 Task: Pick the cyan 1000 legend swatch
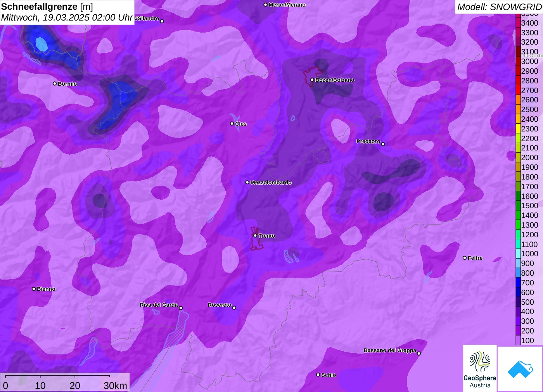518,254
